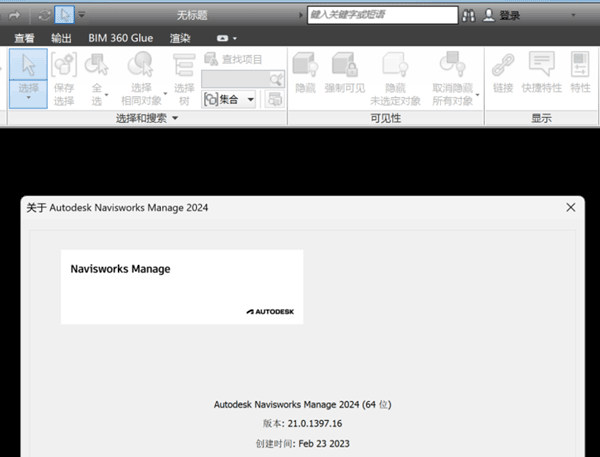Click the selection inspector icon beside 集合
This screenshot has height=457, width=600.
[x=275, y=100]
